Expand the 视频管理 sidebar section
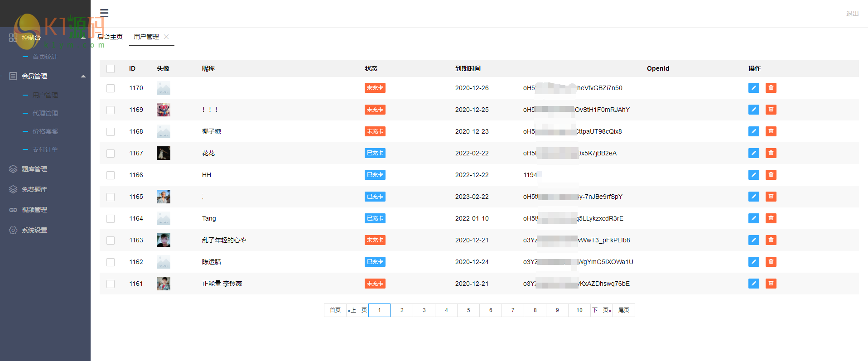 (x=45, y=210)
